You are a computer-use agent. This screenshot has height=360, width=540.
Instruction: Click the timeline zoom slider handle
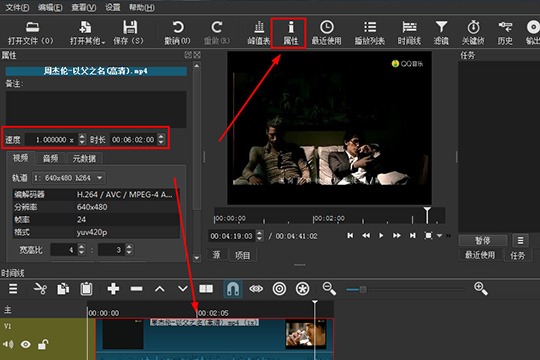[363, 289]
